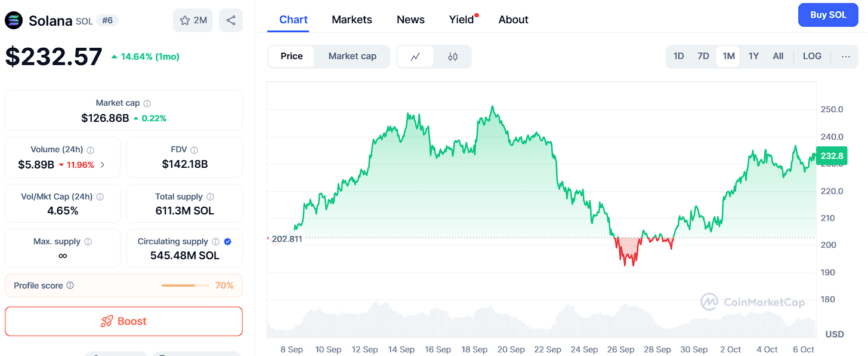Click the share icon button
The width and height of the screenshot is (868, 356).
pos(231,20)
